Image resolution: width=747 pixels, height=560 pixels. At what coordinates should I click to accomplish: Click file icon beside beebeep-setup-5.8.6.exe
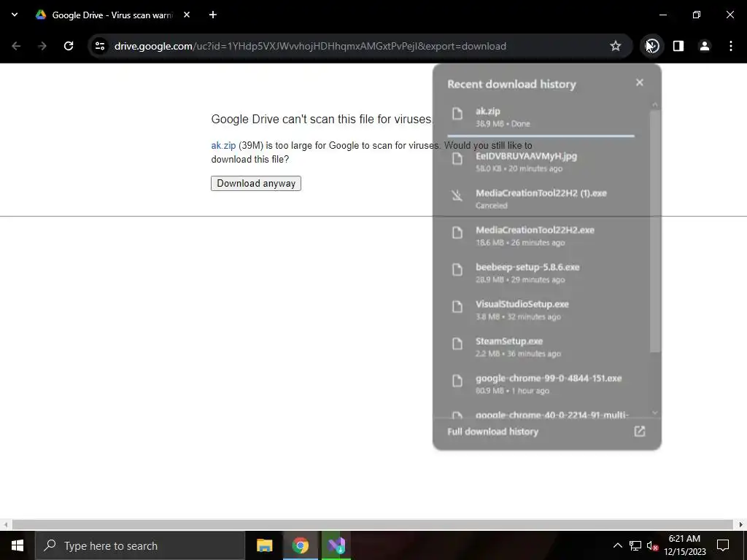click(x=457, y=270)
